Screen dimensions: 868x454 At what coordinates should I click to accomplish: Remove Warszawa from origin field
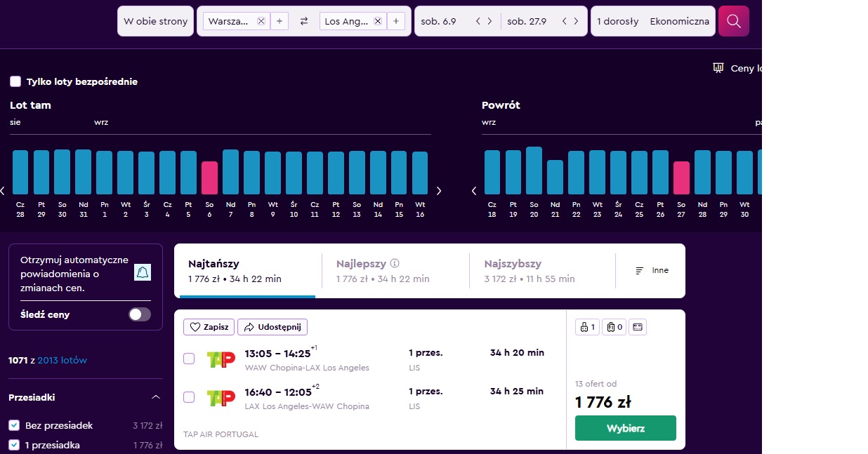(261, 22)
